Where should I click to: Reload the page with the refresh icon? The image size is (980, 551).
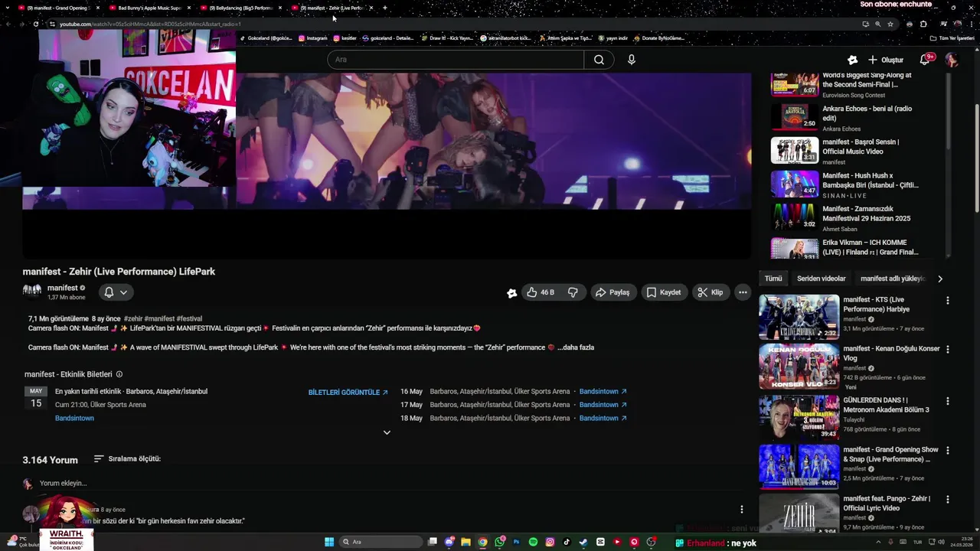pyautogui.click(x=35, y=24)
